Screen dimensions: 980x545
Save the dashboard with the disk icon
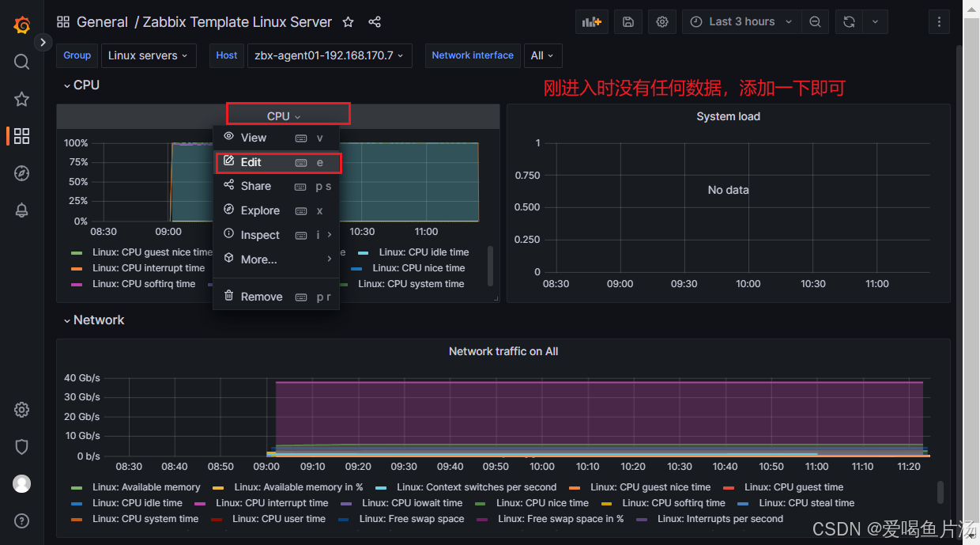pyautogui.click(x=628, y=22)
